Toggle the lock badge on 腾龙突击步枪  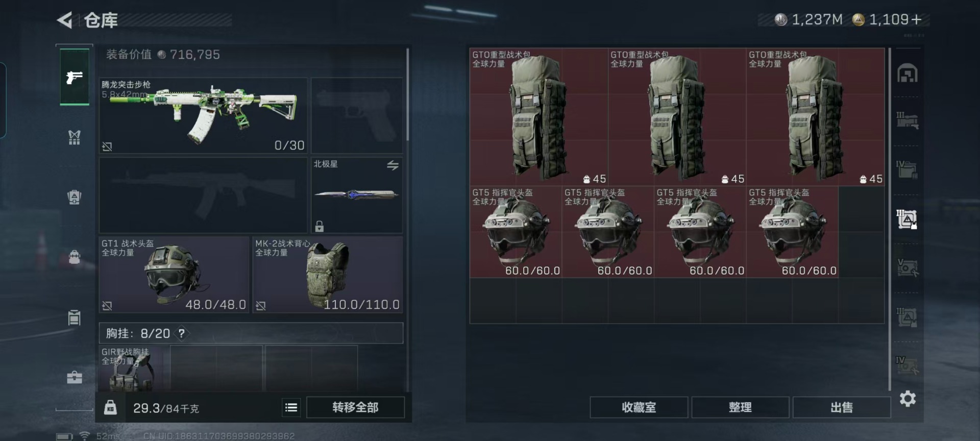point(107,146)
